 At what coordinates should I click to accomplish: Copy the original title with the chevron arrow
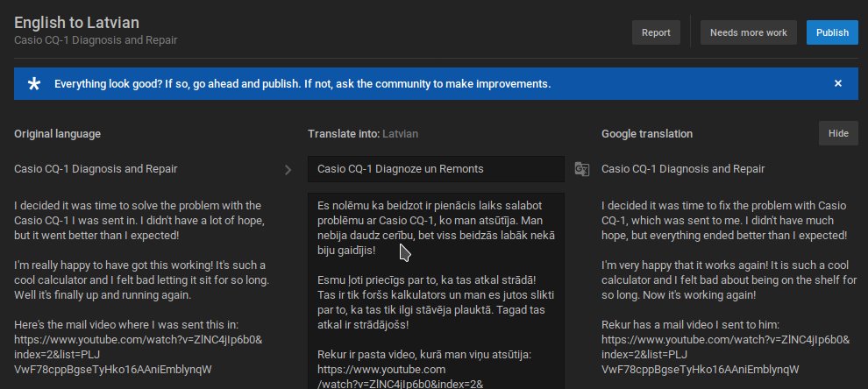coord(288,169)
